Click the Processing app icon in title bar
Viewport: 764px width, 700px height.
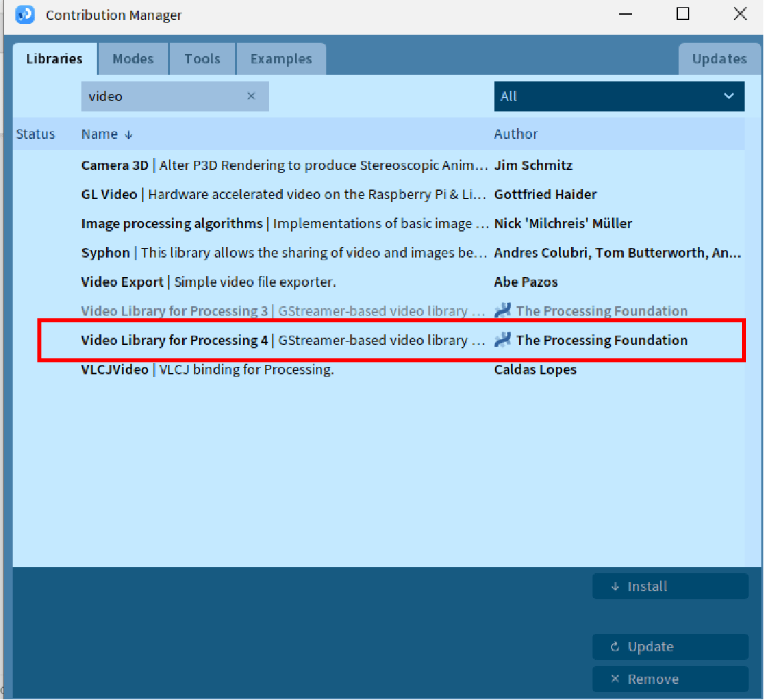tap(25, 14)
